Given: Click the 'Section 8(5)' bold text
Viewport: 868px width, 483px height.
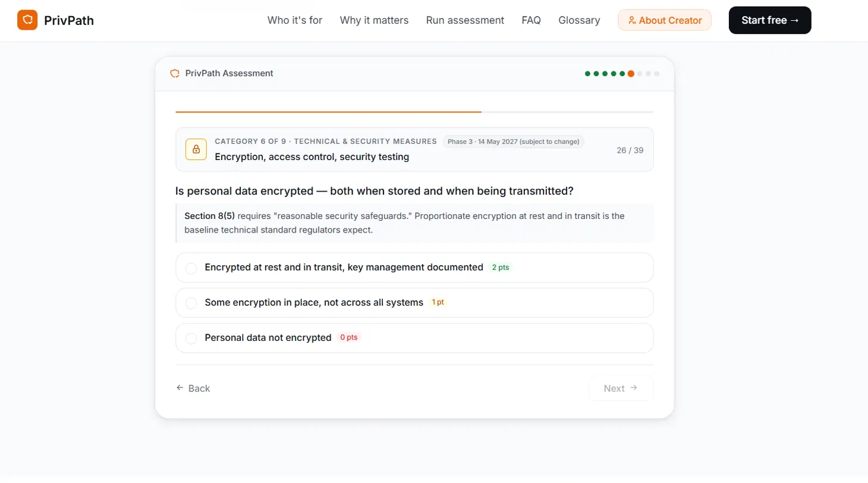Looking at the screenshot, I should point(209,216).
